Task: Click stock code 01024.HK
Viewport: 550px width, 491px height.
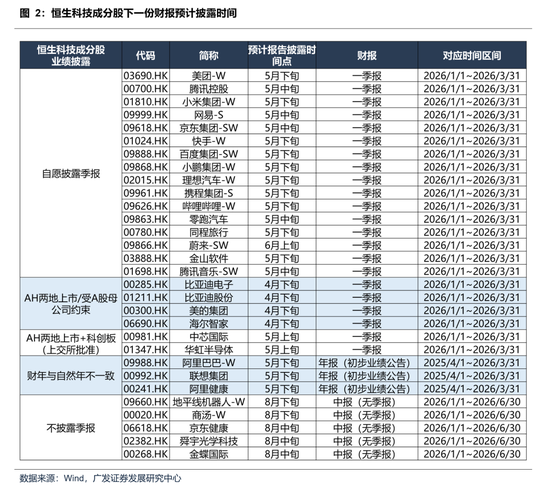Action: tap(146, 141)
